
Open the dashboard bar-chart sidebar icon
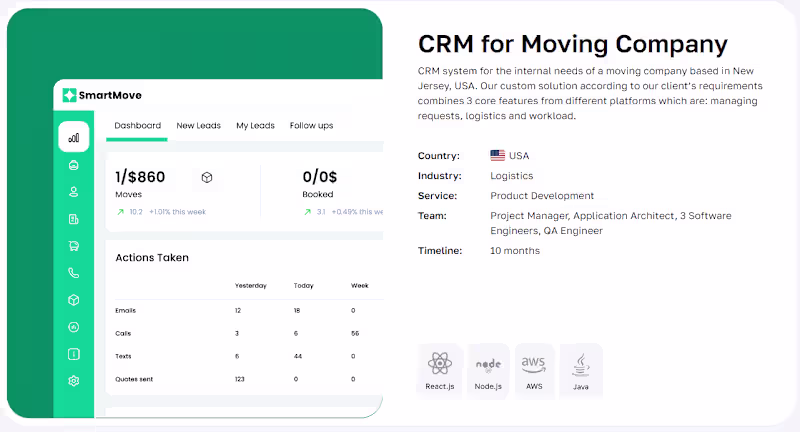73,137
